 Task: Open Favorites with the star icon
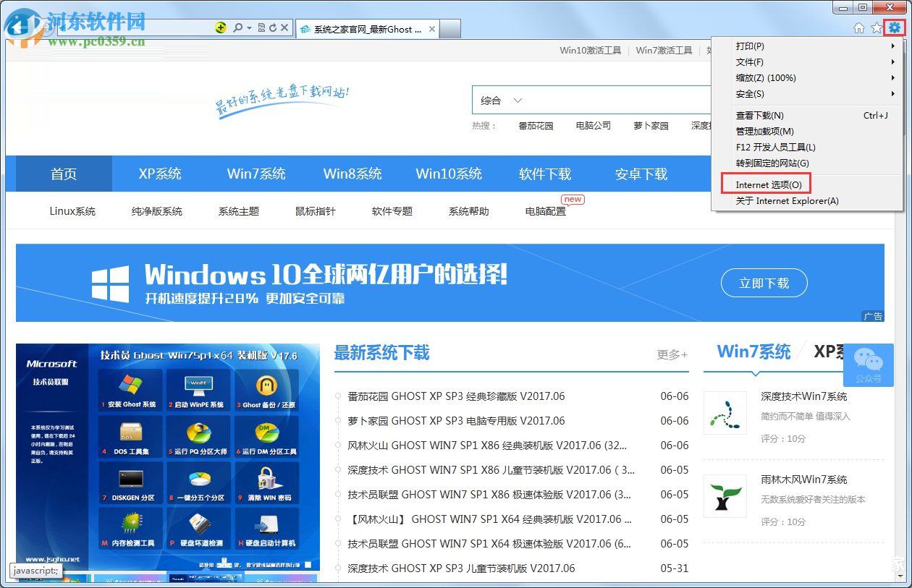[877, 28]
